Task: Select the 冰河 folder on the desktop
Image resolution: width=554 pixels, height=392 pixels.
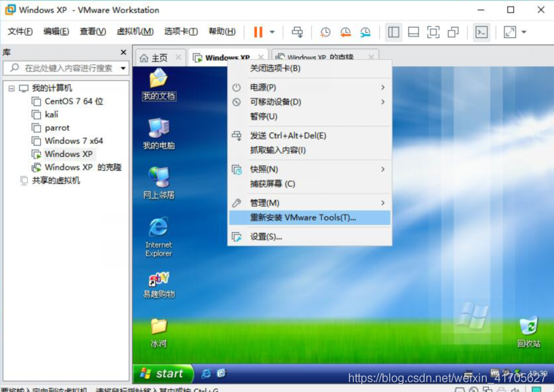Action: tap(158, 333)
